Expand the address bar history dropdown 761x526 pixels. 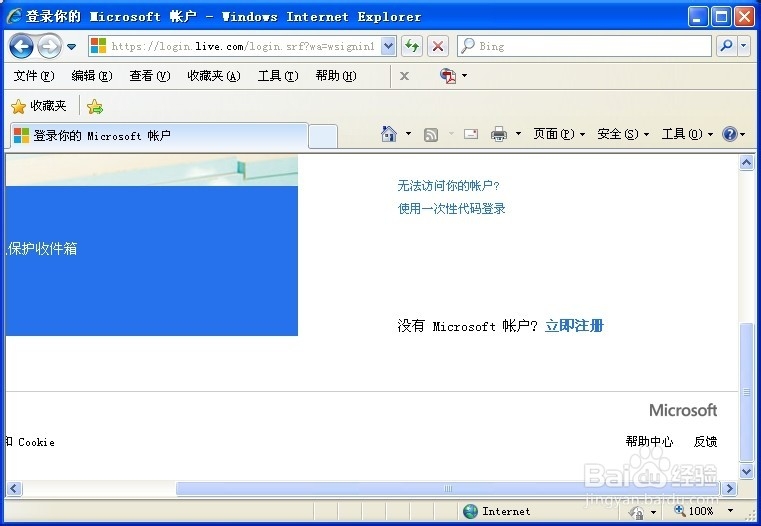pyautogui.click(x=388, y=47)
